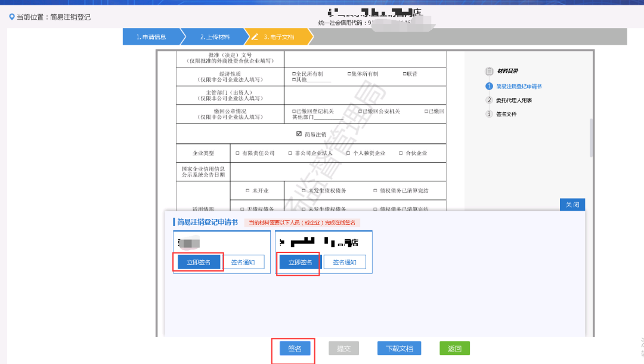The image size is (644, 364).
Task: Click the first 立即签名 button for the individual signer
Action: 198,263
